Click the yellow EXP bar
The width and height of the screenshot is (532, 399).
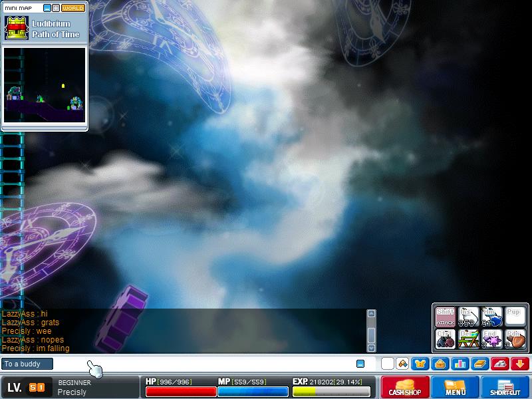coord(331,392)
